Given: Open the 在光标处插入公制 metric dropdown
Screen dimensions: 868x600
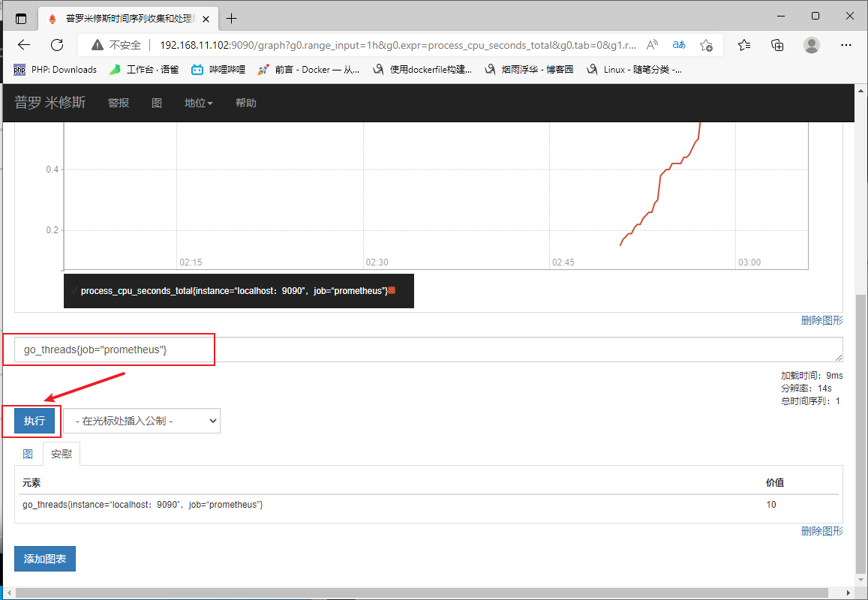Looking at the screenshot, I should (x=142, y=421).
